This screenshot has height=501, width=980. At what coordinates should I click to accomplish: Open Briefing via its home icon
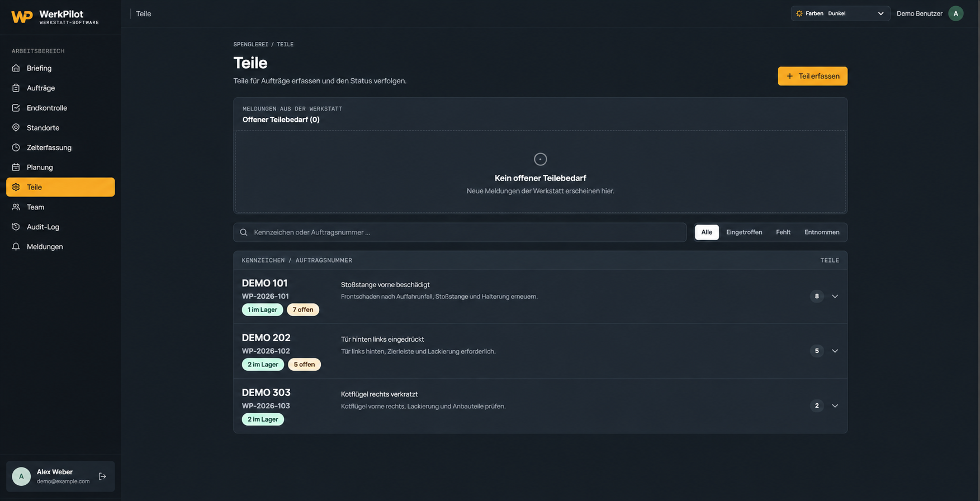(x=16, y=68)
